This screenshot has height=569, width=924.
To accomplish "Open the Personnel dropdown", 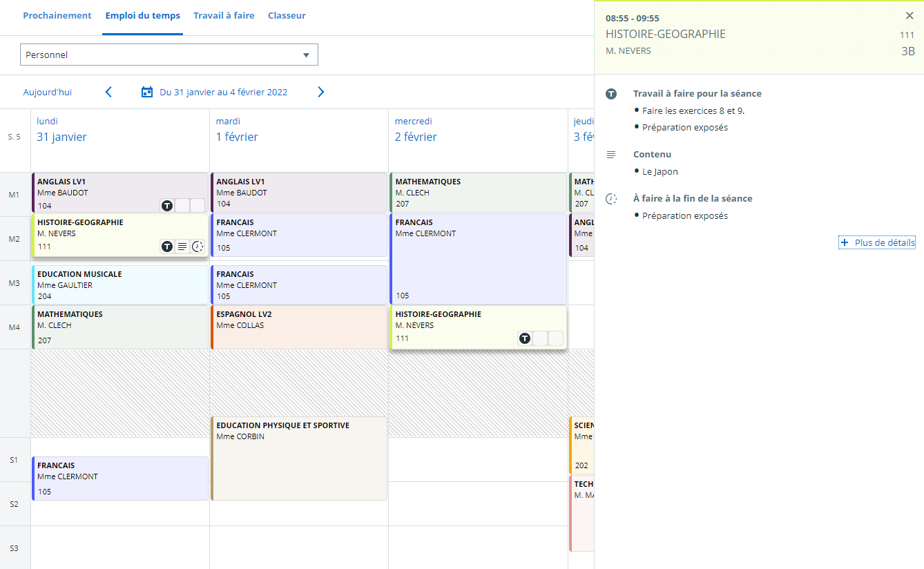I will point(169,55).
